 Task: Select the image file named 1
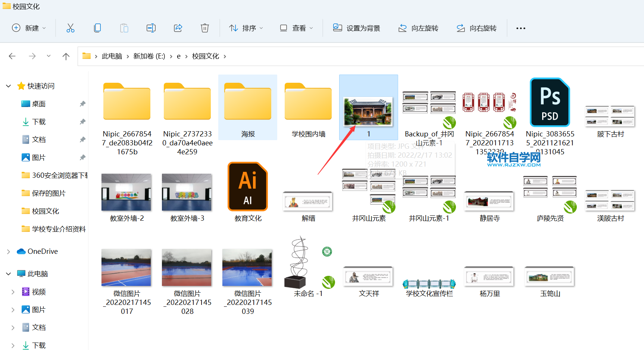(369, 108)
